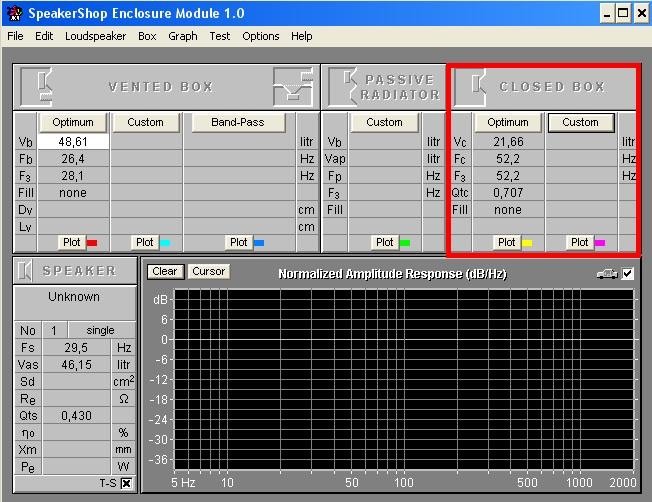
Task: Click the empty Sd value field
Action: (x=77, y=381)
